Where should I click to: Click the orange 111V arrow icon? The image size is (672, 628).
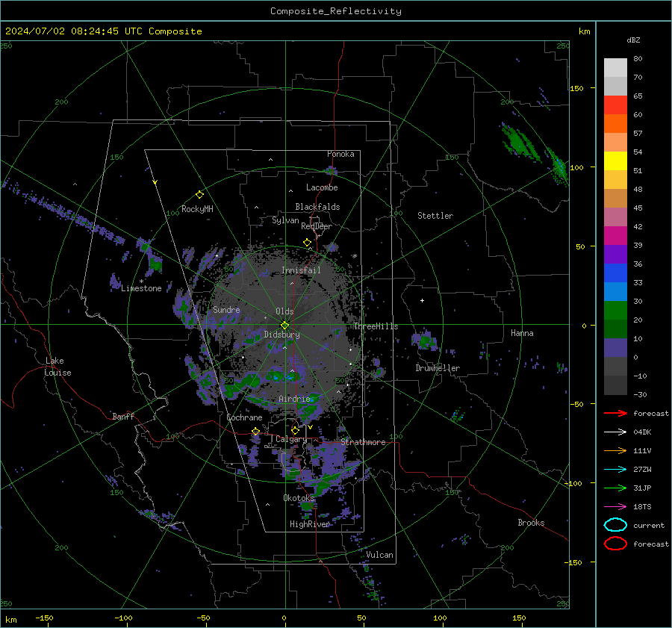615,450
